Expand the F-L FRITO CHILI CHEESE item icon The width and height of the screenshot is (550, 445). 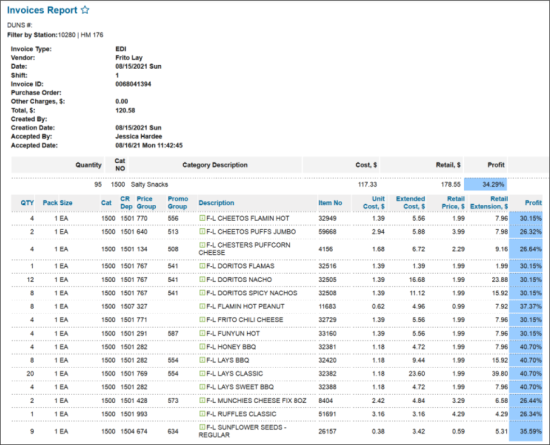coord(202,319)
